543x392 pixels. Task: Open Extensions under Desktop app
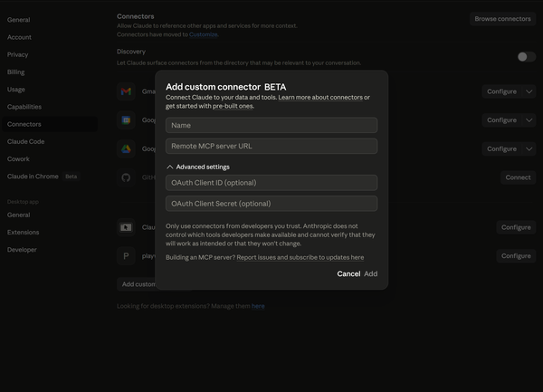[x=24, y=232]
